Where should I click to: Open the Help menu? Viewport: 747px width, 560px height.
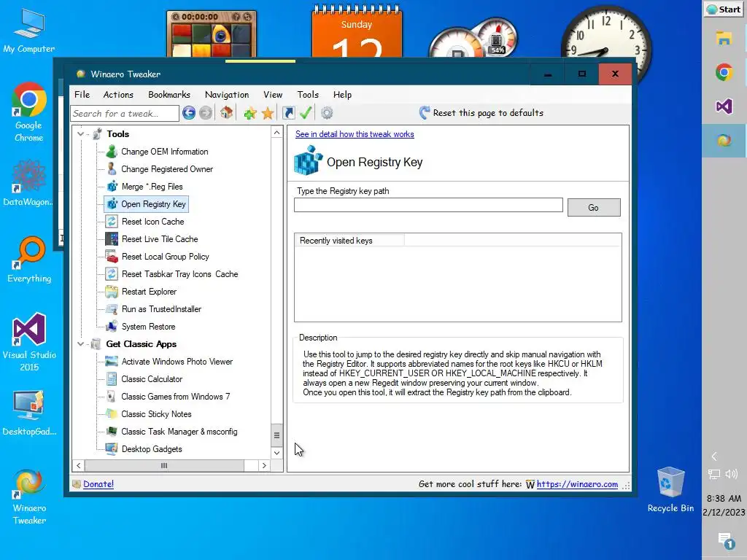[x=342, y=94]
